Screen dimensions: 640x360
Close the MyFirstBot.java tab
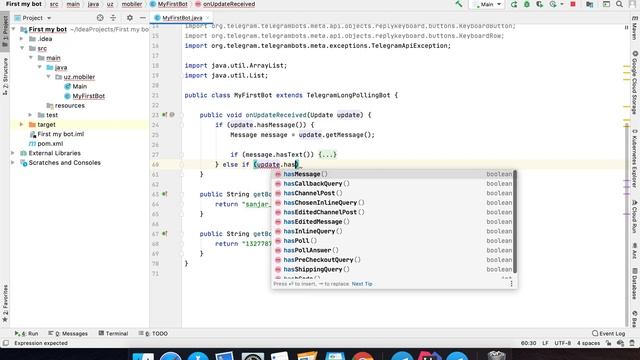207,18
